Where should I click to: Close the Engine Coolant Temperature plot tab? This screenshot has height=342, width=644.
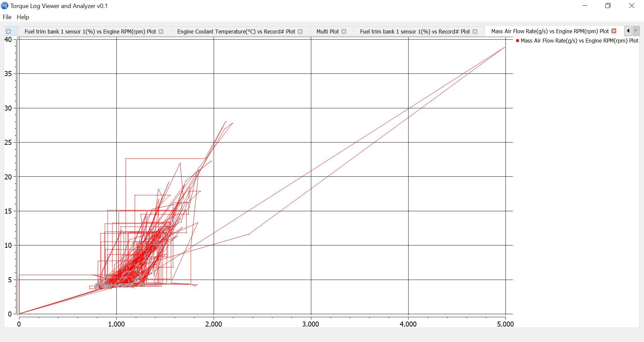coord(300,32)
